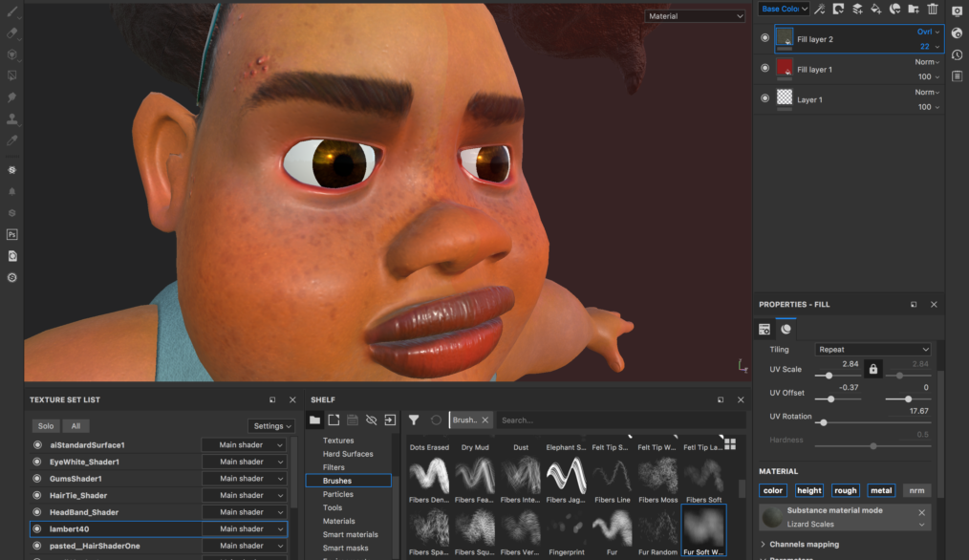Add a new folder in layer stack

point(914,9)
